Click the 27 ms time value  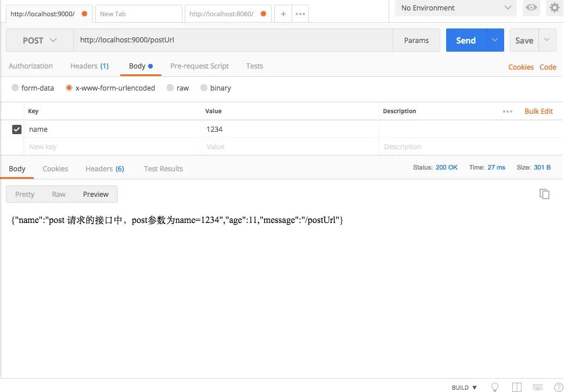click(x=497, y=167)
